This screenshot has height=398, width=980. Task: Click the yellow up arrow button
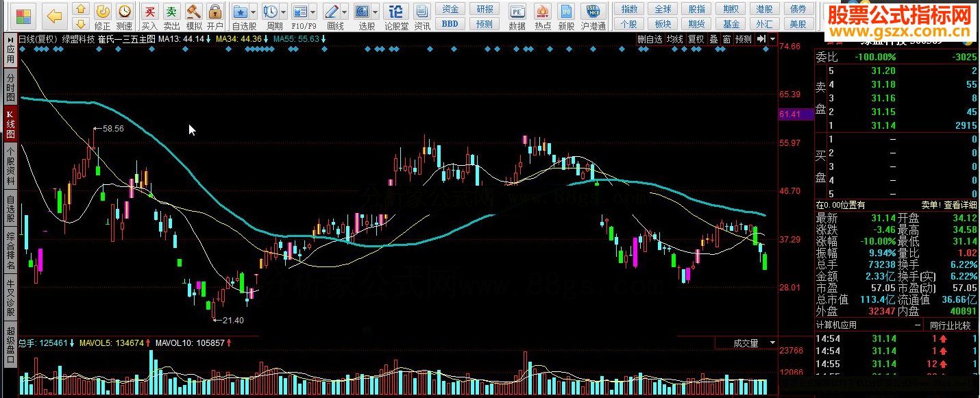(x=81, y=10)
